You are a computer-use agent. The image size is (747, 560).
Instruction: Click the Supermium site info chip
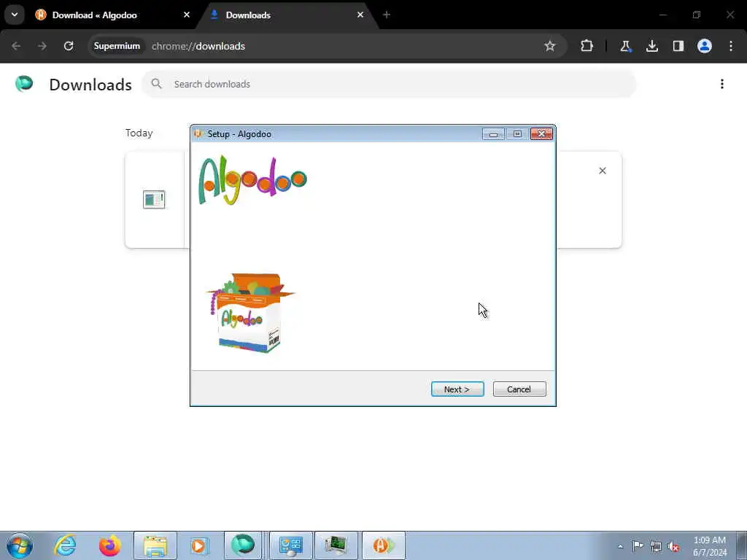click(x=117, y=46)
